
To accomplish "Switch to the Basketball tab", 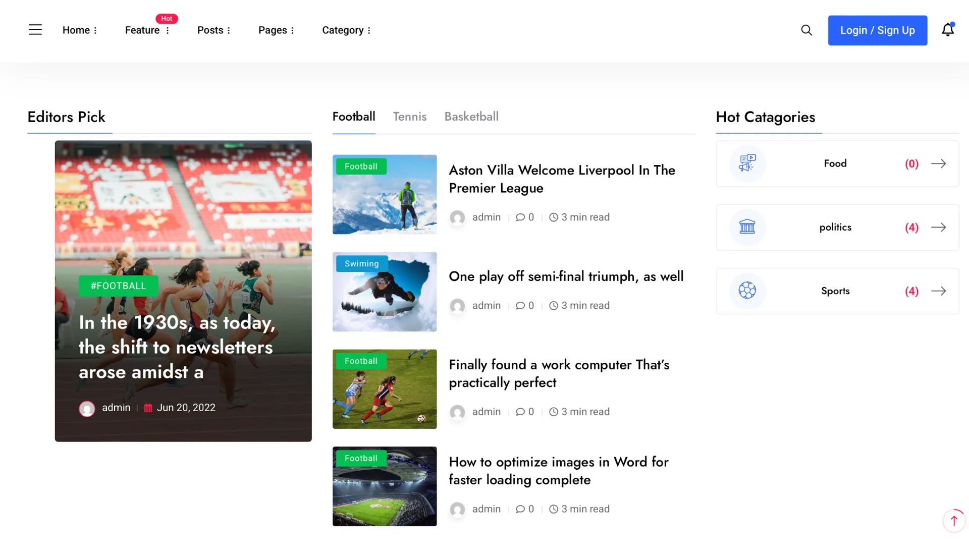I will [x=471, y=117].
